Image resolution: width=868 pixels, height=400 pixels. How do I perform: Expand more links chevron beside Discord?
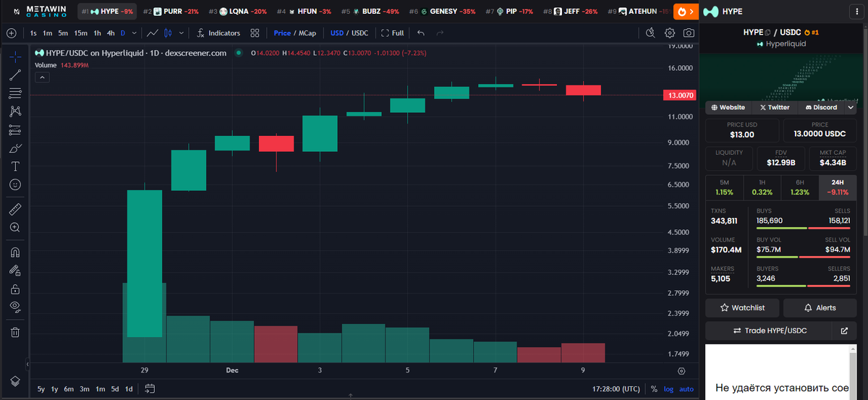click(x=851, y=107)
